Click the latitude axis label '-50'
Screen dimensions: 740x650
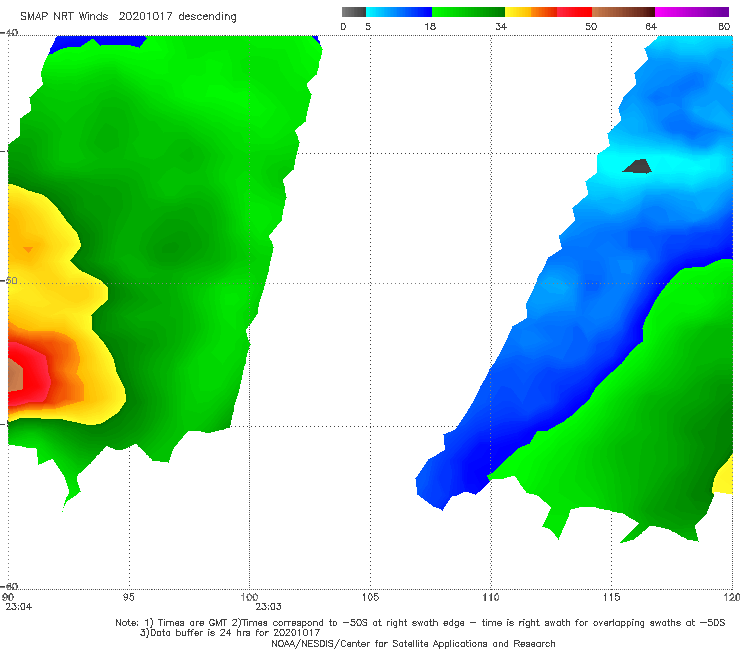coord(10,281)
